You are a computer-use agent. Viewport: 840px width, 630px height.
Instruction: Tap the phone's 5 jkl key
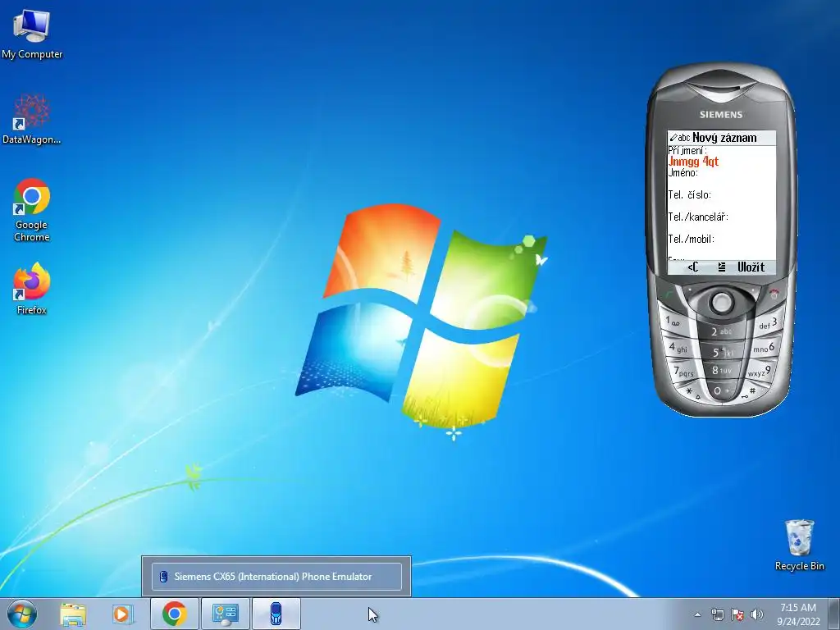click(x=721, y=352)
